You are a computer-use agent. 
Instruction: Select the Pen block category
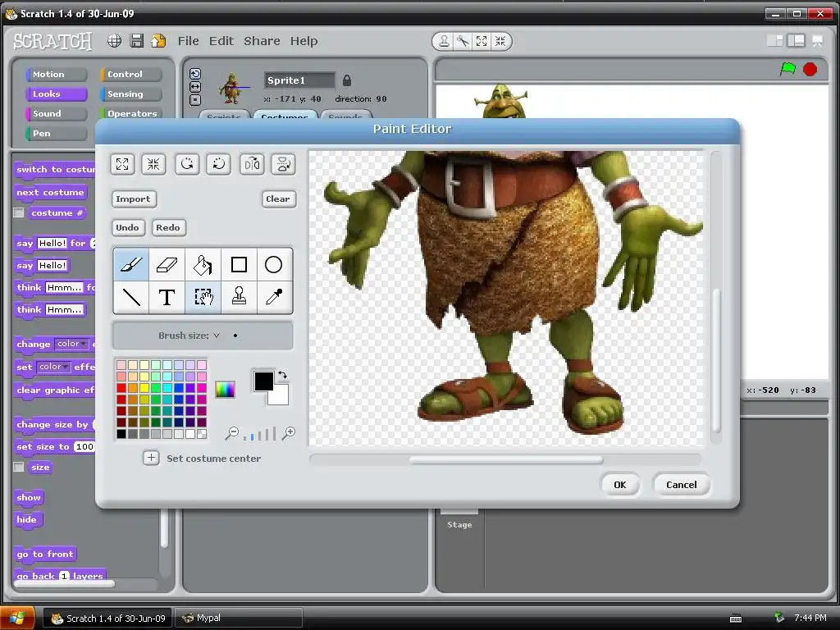point(56,134)
